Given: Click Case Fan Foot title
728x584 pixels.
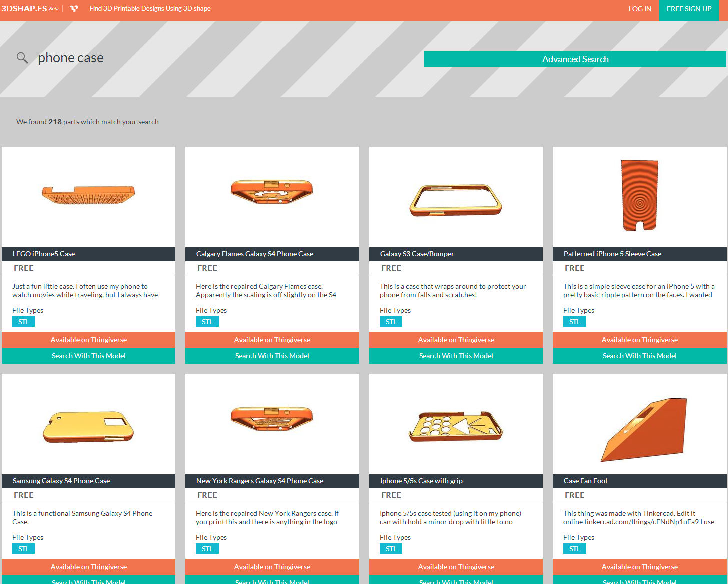Looking at the screenshot, I should pos(586,481).
